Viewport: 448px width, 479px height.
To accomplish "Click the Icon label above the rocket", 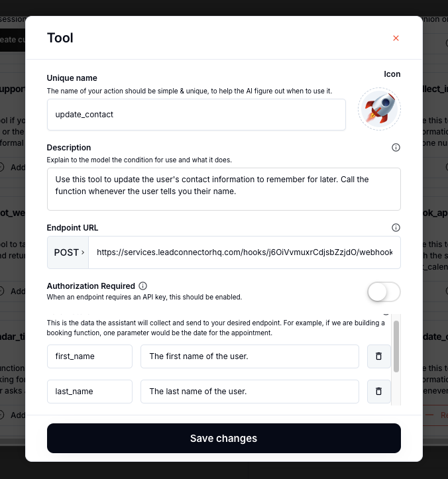I will [392, 74].
